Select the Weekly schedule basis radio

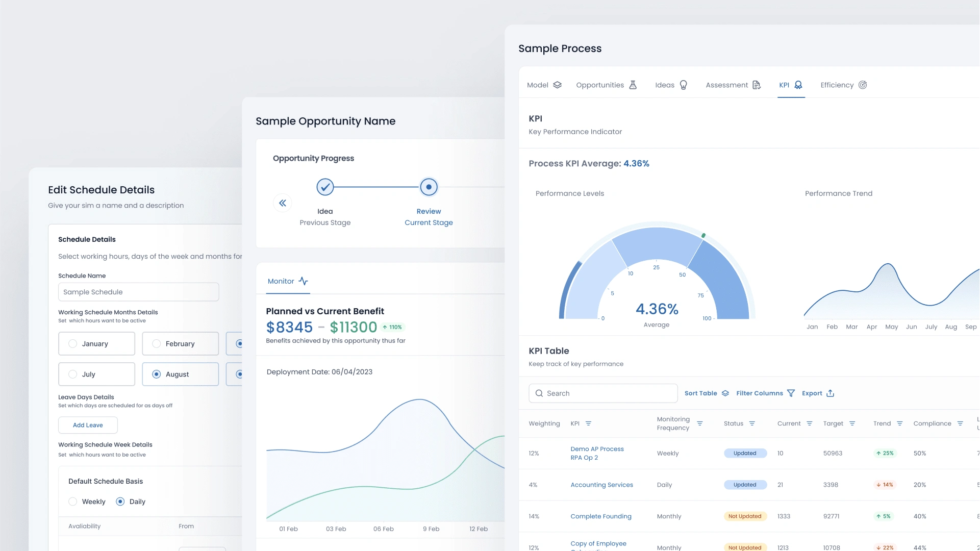coord(73,502)
